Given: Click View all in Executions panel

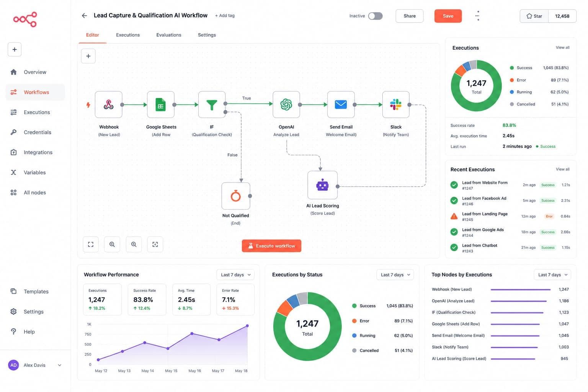Looking at the screenshot, I should (x=562, y=47).
